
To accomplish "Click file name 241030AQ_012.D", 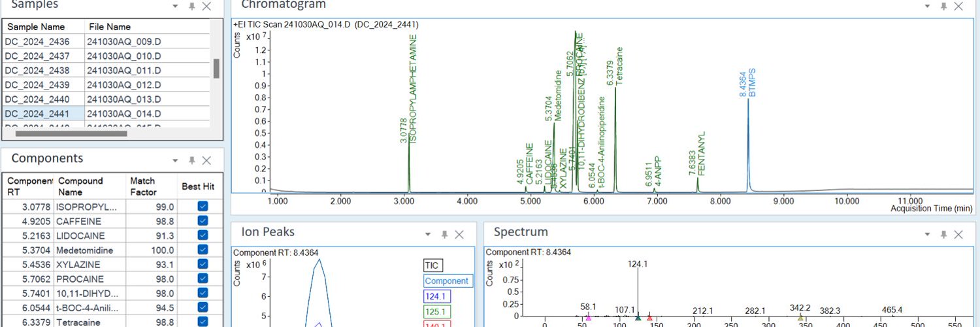I will (124, 84).
